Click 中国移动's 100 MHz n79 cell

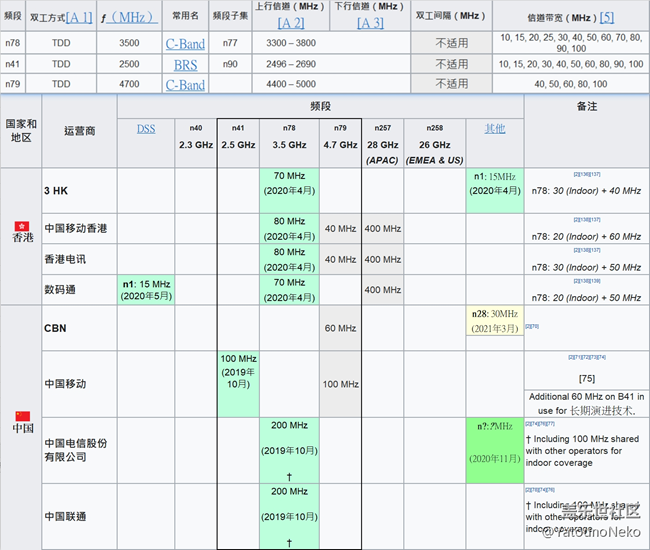(340, 384)
